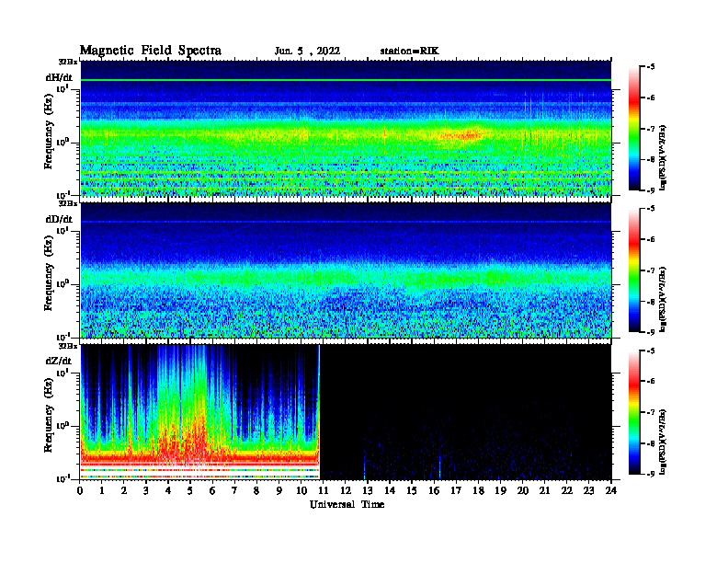Click hour tick label "15" on time axis

(x=412, y=491)
